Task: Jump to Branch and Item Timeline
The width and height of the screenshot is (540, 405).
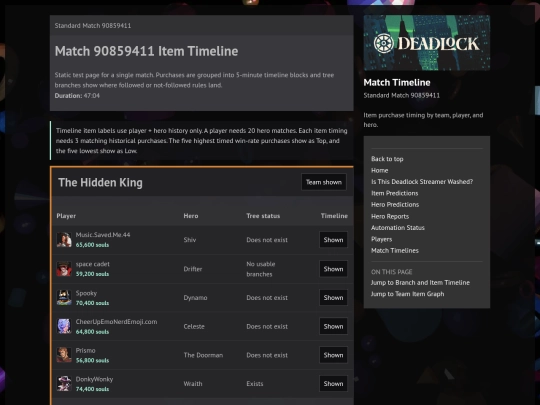Action: tap(420, 282)
